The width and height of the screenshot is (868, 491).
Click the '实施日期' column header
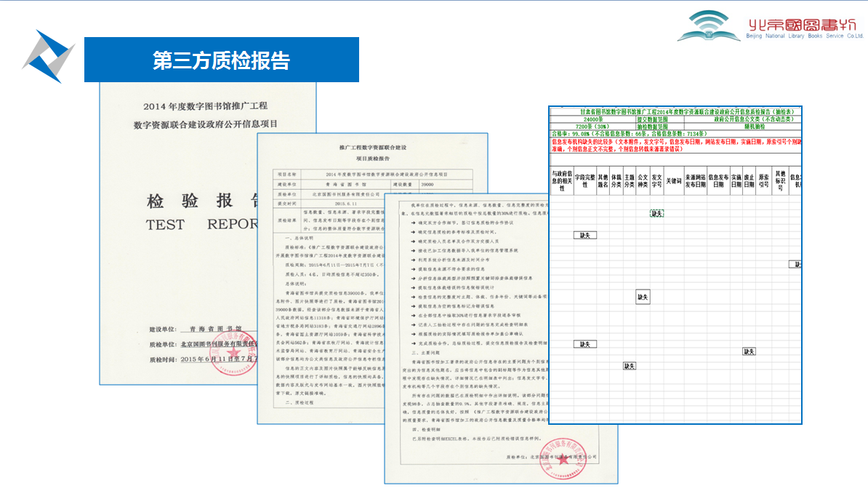(736, 180)
